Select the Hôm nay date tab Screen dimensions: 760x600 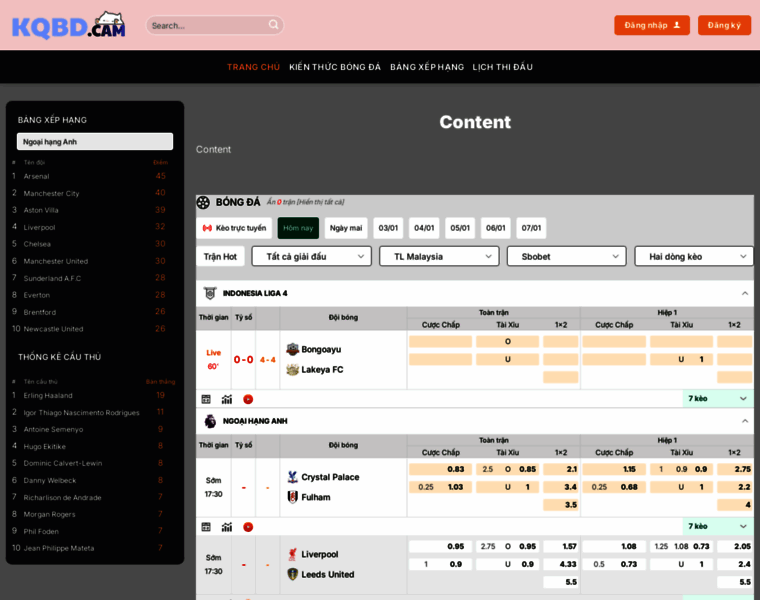298,228
